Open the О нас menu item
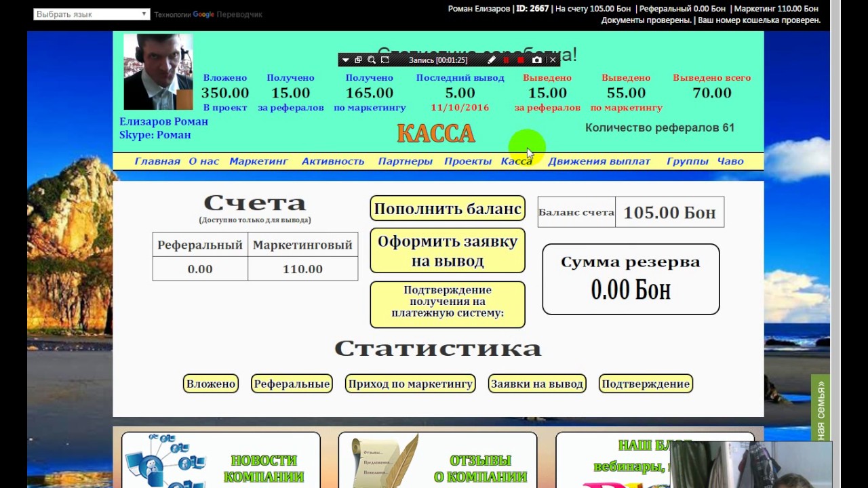 click(204, 161)
